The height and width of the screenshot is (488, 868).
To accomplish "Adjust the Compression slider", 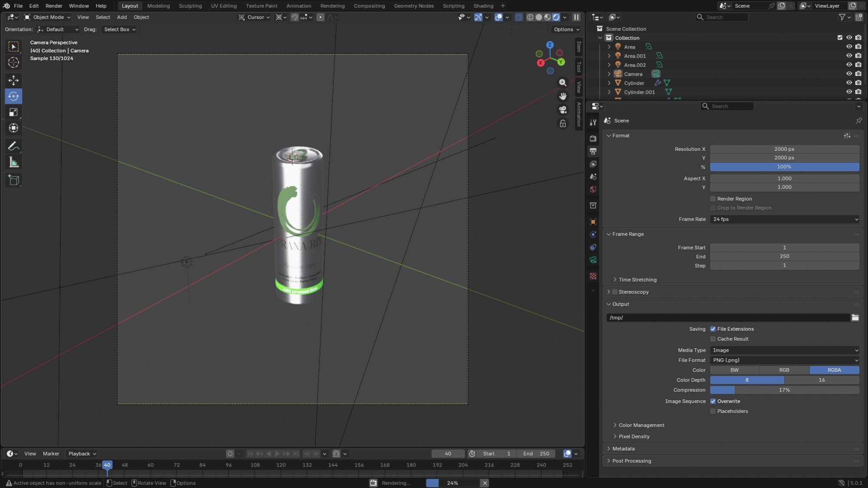I will tap(784, 390).
